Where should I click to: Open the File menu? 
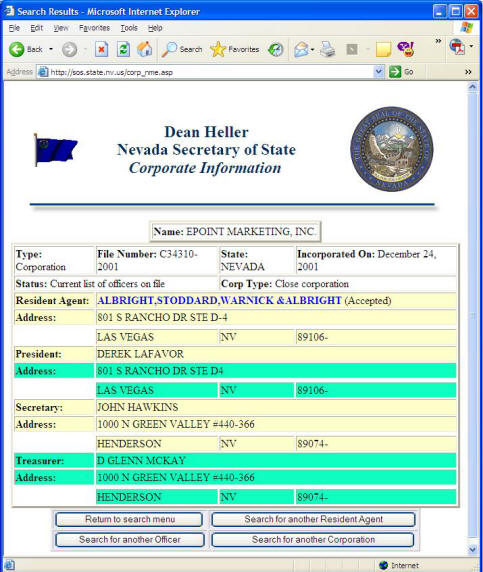click(x=14, y=28)
